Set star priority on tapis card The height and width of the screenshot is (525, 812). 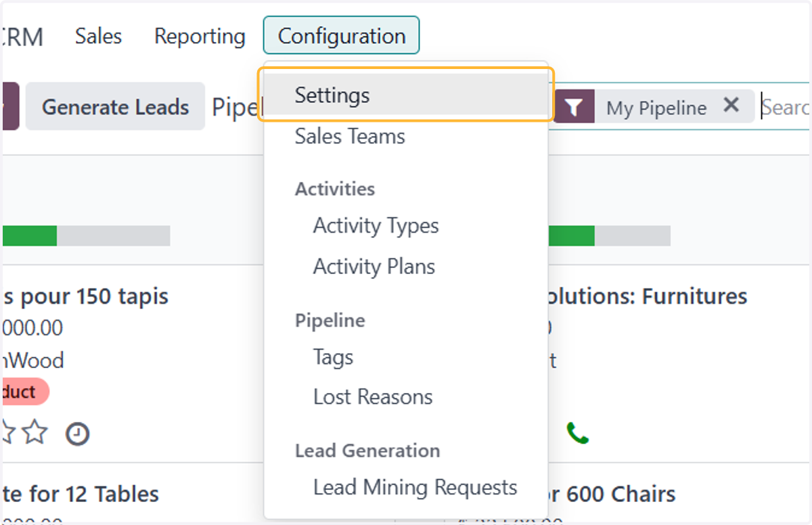pos(35,433)
